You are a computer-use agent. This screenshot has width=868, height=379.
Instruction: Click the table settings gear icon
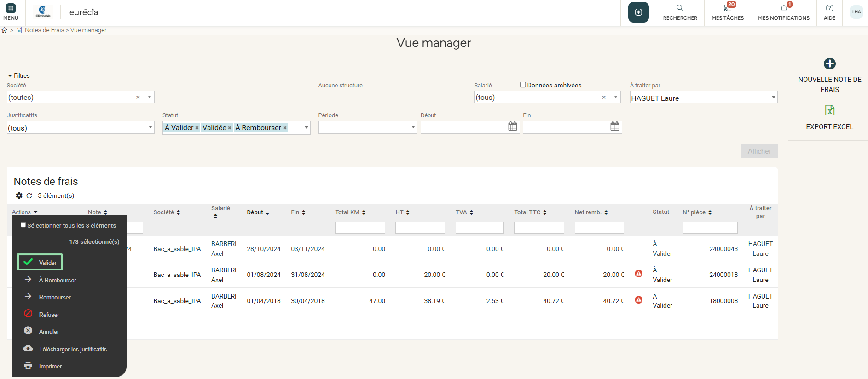click(x=19, y=195)
